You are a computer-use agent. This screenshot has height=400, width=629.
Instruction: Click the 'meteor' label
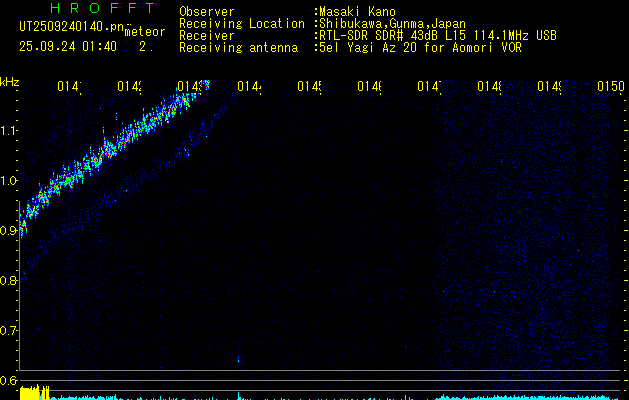[x=145, y=32]
